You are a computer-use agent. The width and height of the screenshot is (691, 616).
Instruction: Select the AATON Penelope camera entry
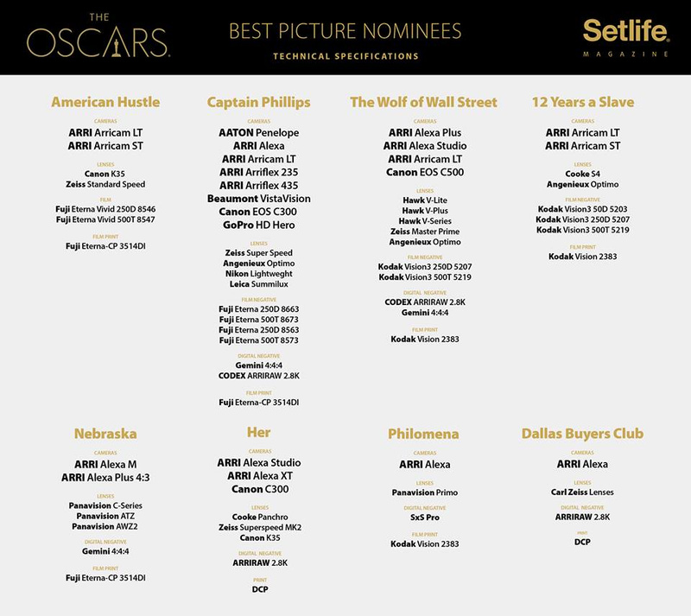point(258,133)
